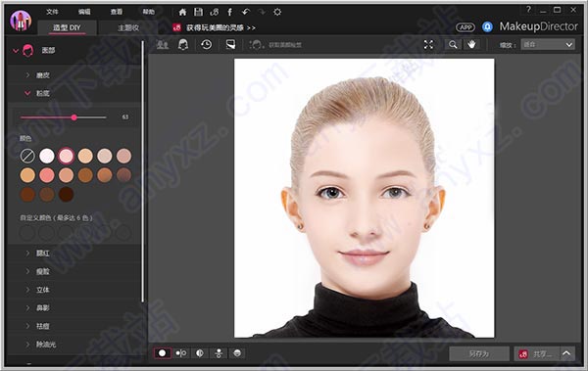Click the 另存为 save-as button
This screenshot has width=588, height=371.
point(479,353)
